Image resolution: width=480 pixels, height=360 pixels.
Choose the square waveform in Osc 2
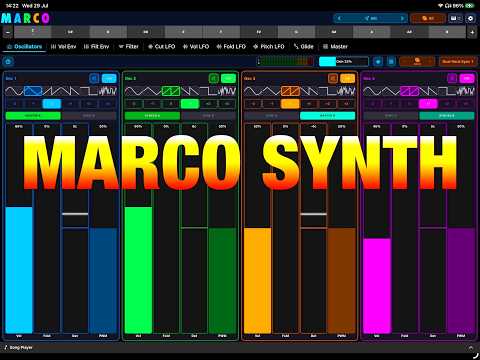(209, 91)
